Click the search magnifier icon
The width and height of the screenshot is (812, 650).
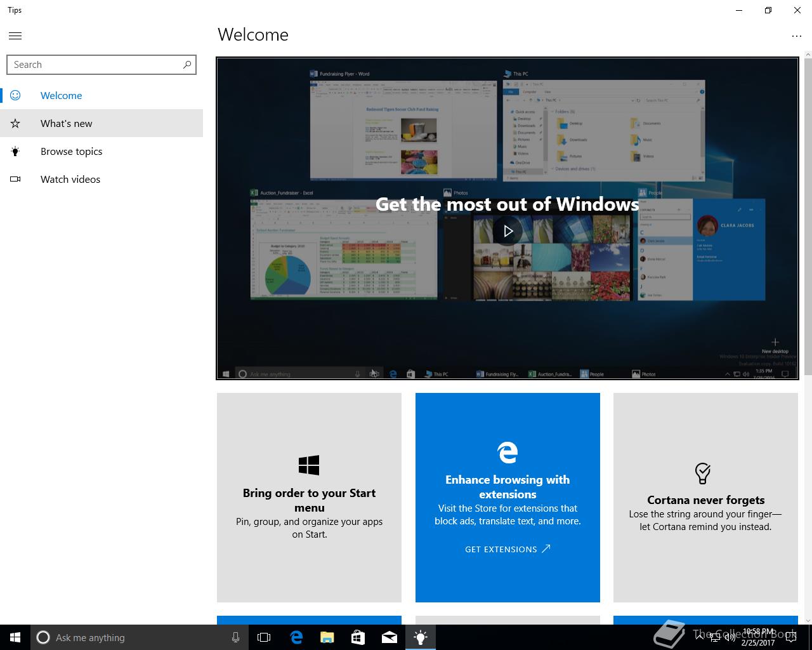(187, 65)
